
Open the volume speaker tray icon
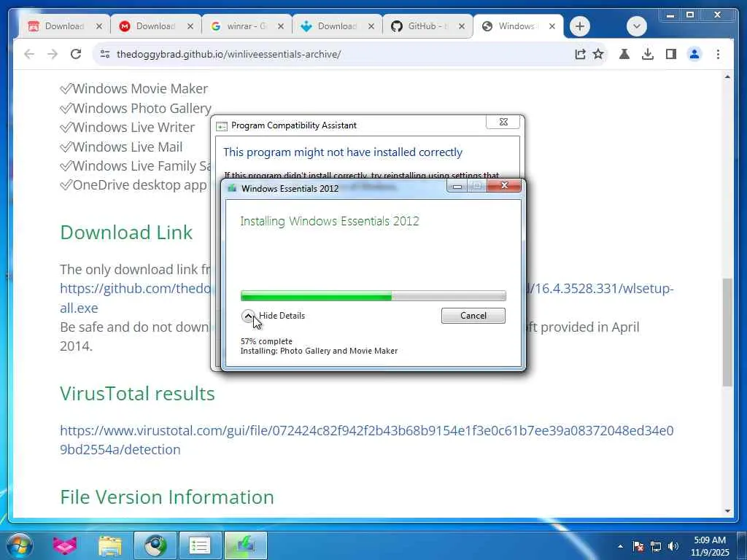pos(673,546)
